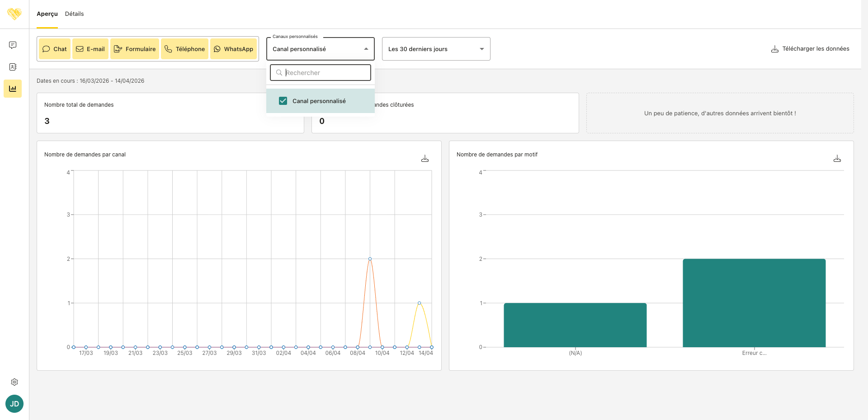868x420 pixels.
Task: Download the demandes par canal chart
Action: coord(425,159)
